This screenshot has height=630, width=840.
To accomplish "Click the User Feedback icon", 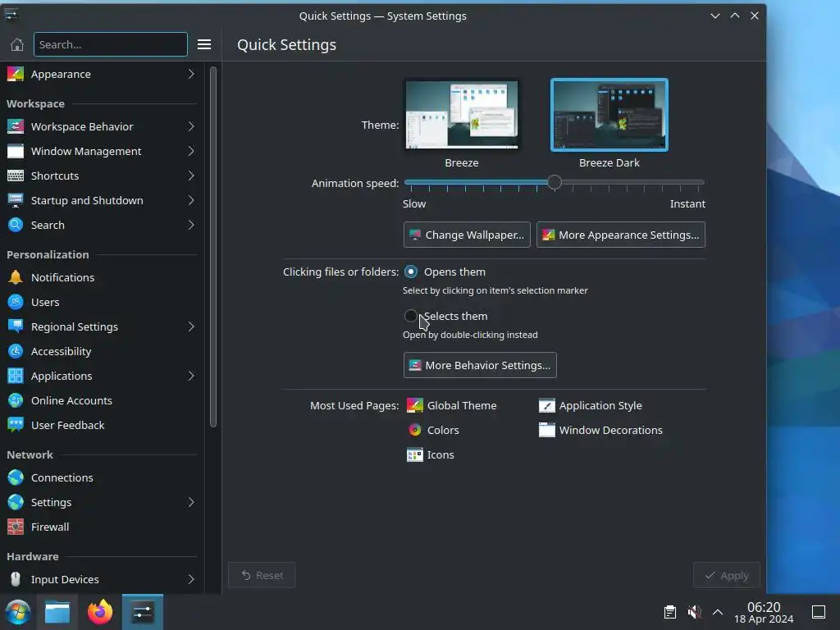I will coord(16,426).
